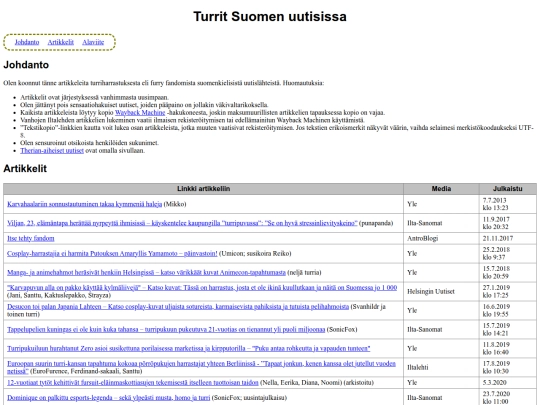Open the Cosplay-harrastajia ei harmita article

click(112, 253)
